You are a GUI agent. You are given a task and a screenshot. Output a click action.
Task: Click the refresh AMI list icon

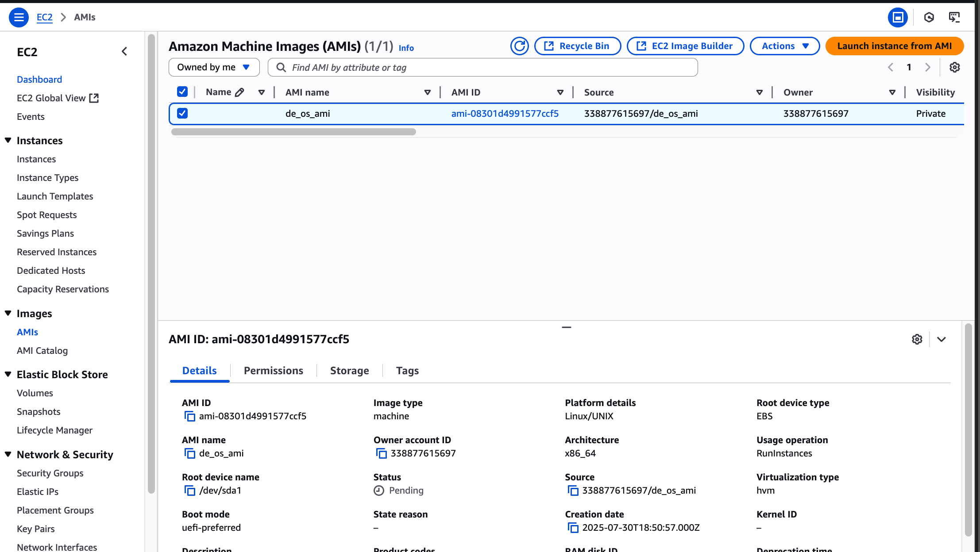pyautogui.click(x=519, y=46)
